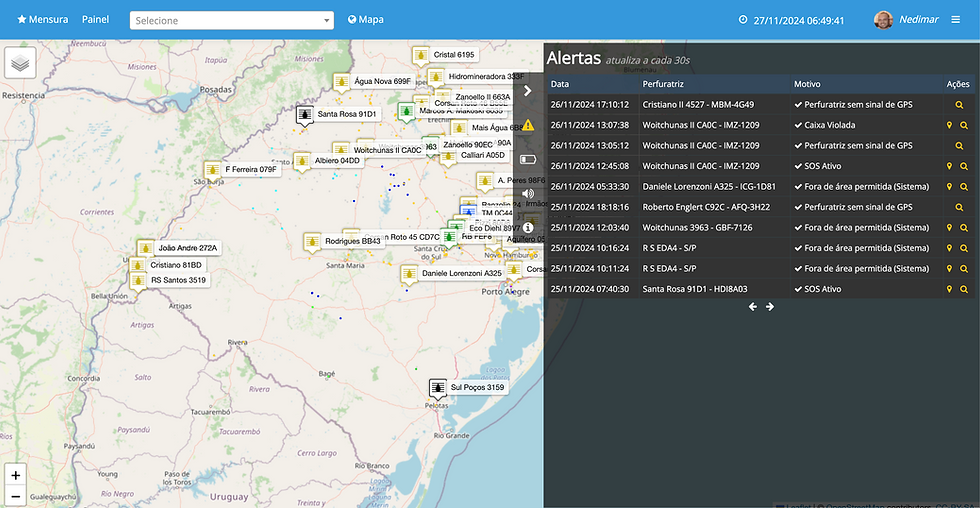This screenshot has width=980, height=508.
Task: Show map pin for Santa Rosa 91D1 alert row
Action: [949, 289]
